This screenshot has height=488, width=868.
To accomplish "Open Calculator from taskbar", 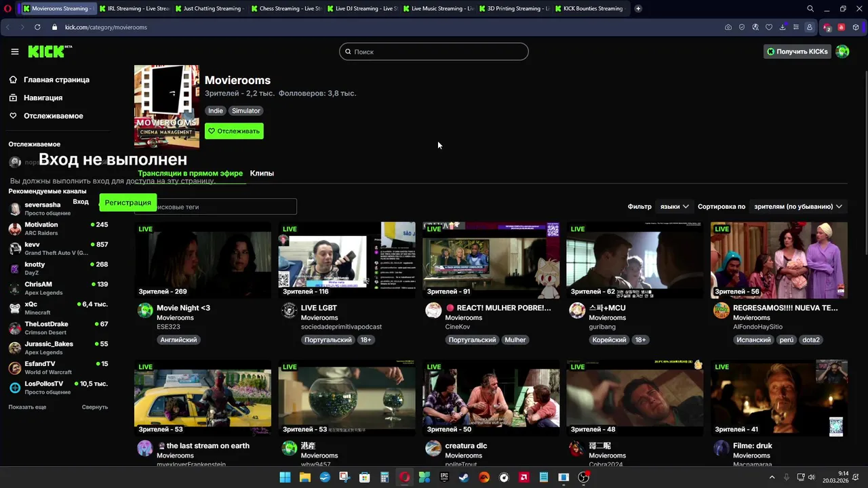I will [x=384, y=477].
